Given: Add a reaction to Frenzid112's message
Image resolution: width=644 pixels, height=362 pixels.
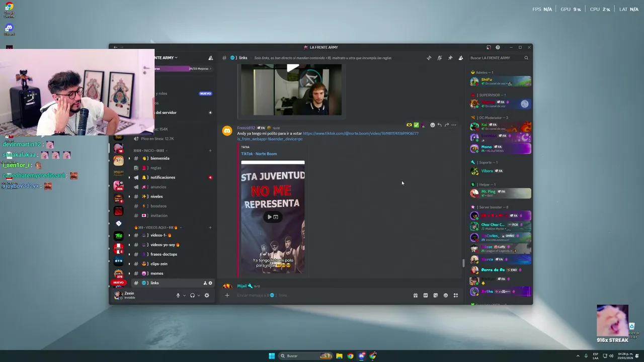Looking at the screenshot, I should point(432,125).
